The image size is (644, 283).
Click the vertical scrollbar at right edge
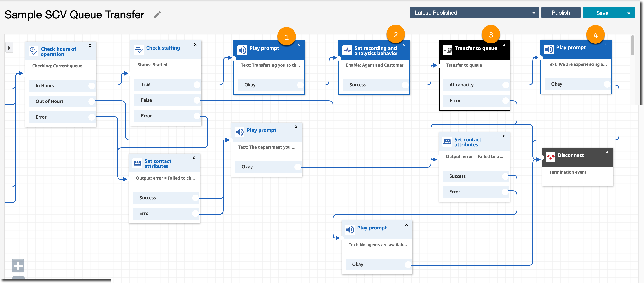pos(632,45)
